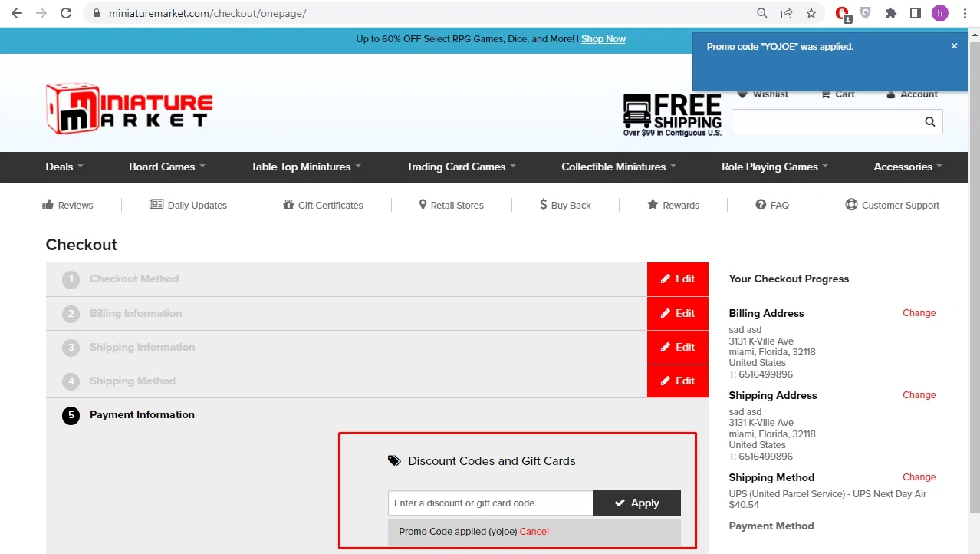Open the Wishlist link
The width and height of the screenshot is (980, 554).
click(x=763, y=94)
